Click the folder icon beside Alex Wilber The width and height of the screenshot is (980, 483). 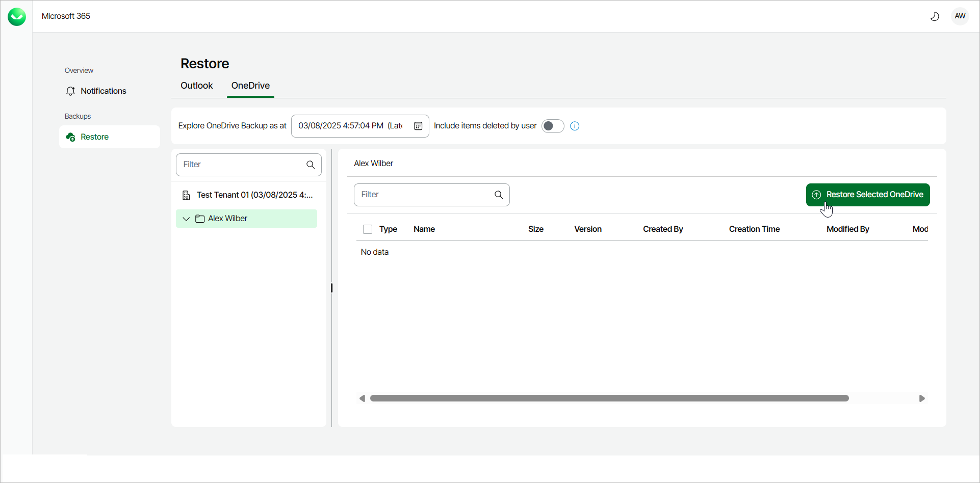199,218
